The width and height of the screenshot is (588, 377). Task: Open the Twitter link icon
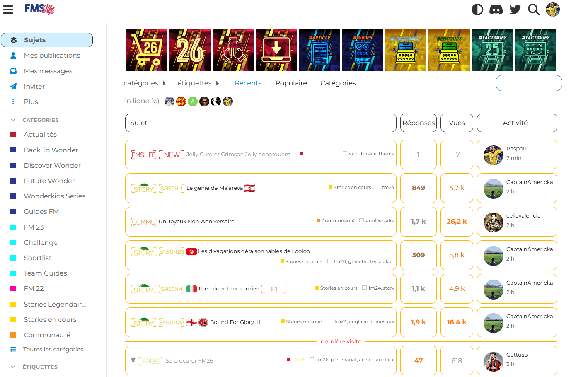click(515, 10)
